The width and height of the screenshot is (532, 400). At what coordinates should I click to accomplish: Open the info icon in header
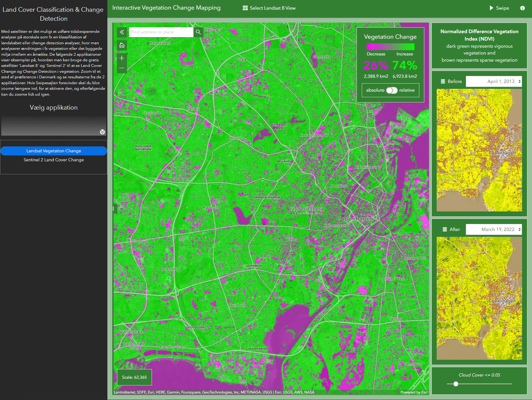[522, 8]
